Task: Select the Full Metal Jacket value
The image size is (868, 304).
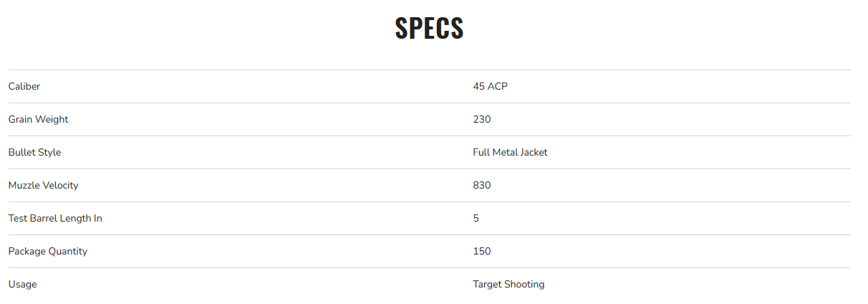Action: [x=510, y=153]
